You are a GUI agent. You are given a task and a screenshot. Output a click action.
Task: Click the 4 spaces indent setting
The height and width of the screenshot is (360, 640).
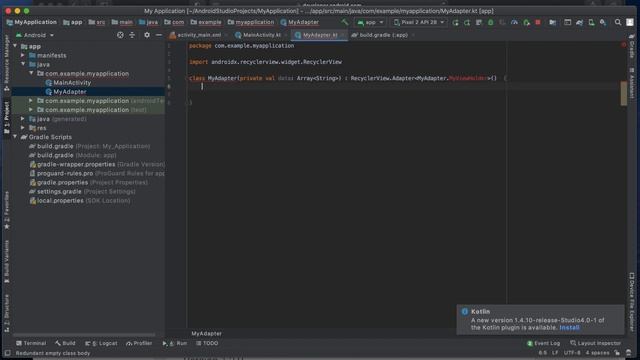point(597,353)
